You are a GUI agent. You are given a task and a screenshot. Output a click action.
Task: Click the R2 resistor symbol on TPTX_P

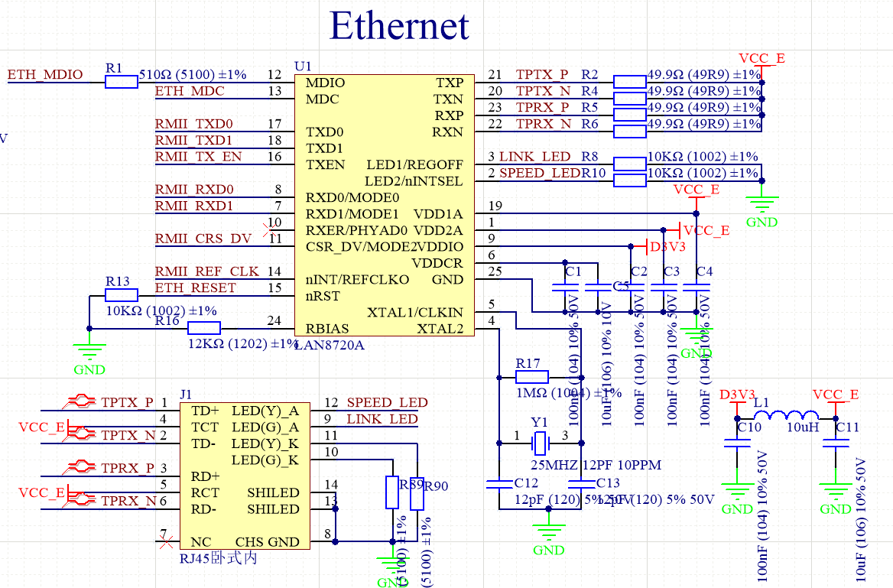click(x=630, y=82)
